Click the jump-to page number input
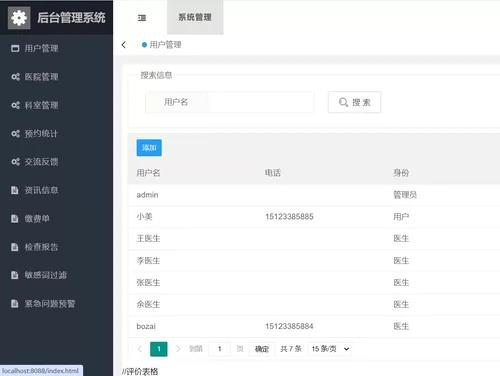The image size is (500, 376). [x=220, y=349]
